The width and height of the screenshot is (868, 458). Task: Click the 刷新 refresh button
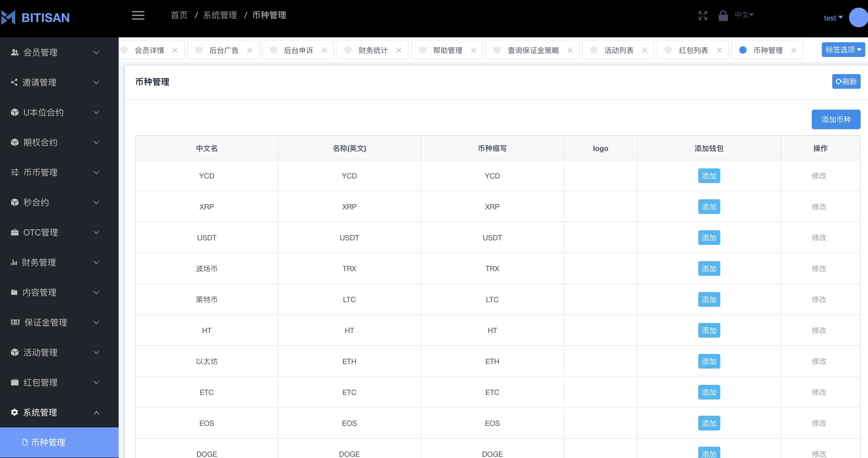coord(846,82)
